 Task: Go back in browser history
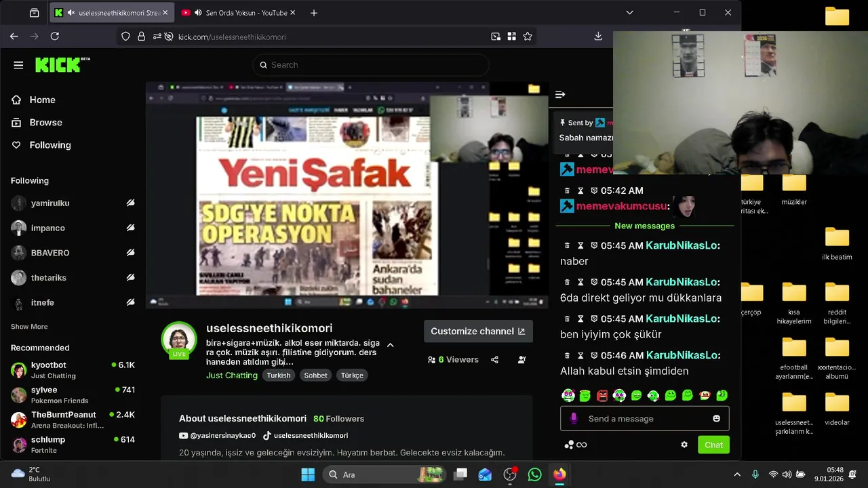pyautogui.click(x=14, y=37)
